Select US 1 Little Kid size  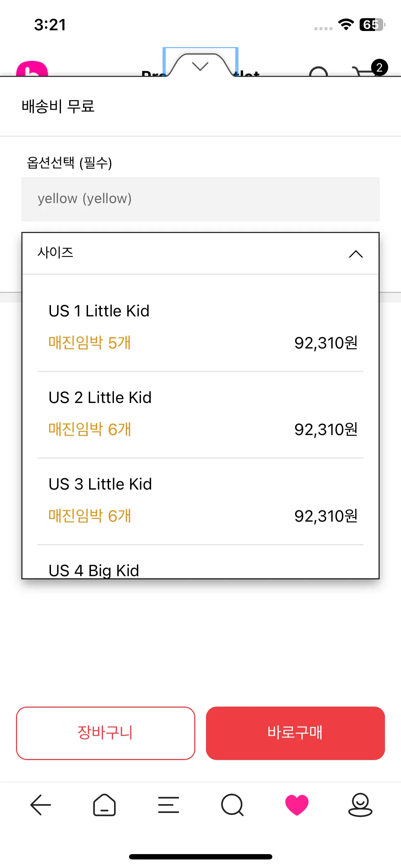click(200, 326)
